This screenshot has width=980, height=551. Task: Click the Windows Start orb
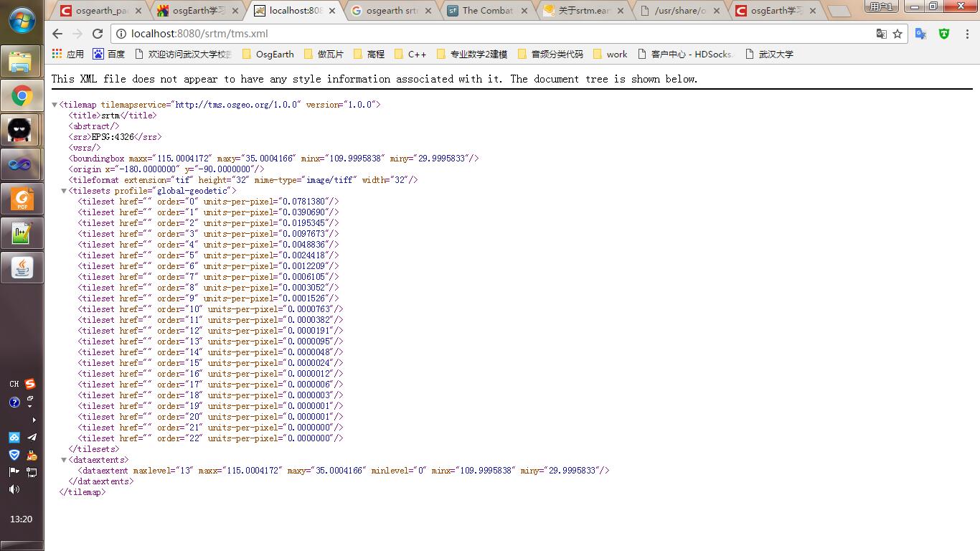[22, 21]
